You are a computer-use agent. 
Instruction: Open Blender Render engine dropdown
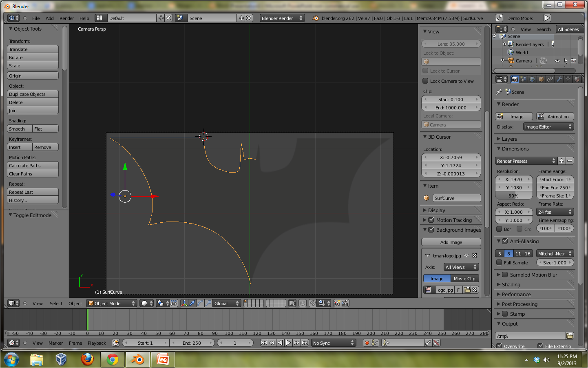(282, 18)
